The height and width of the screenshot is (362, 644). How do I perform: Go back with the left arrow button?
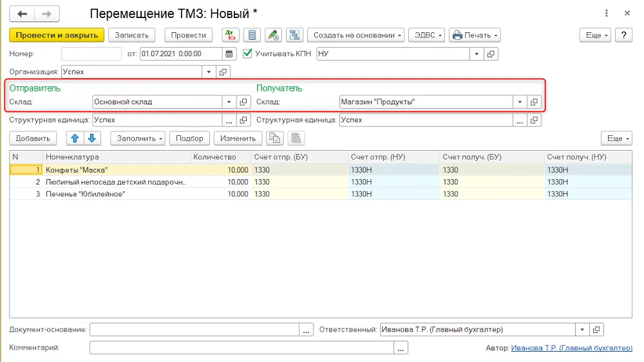[x=22, y=14]
